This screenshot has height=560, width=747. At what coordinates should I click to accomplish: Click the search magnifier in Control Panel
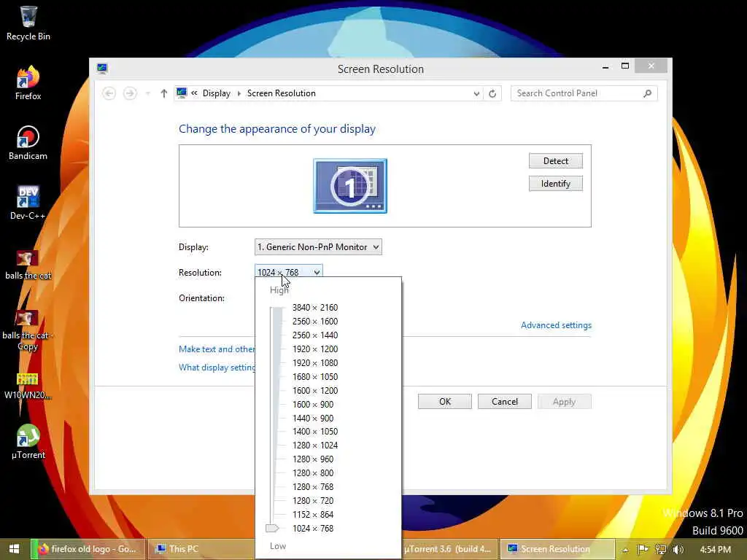648,93
